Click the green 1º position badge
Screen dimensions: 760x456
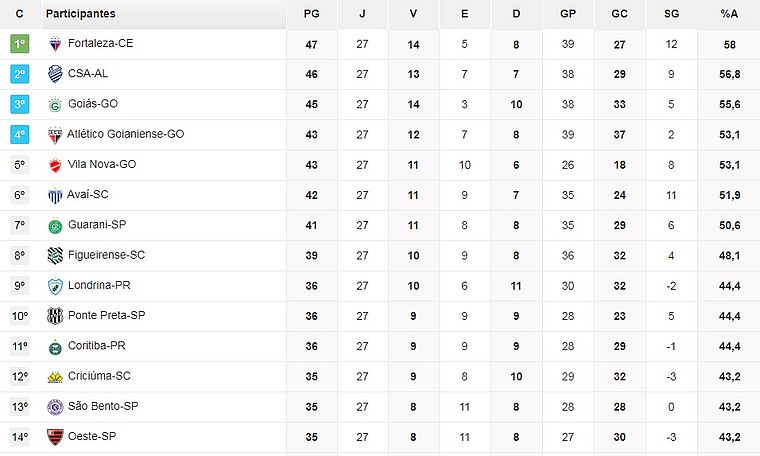point(20,44)
